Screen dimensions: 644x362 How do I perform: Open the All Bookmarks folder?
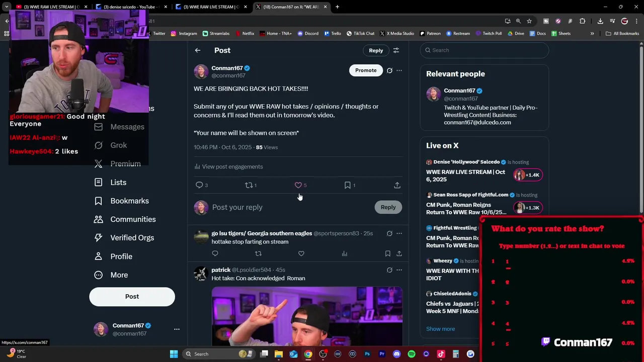pos(622,34)
